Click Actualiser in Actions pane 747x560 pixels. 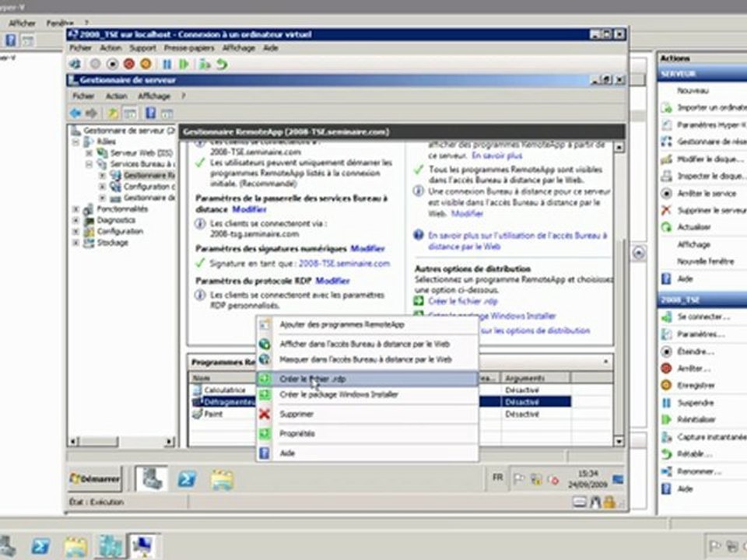click(x=693, y=226)
